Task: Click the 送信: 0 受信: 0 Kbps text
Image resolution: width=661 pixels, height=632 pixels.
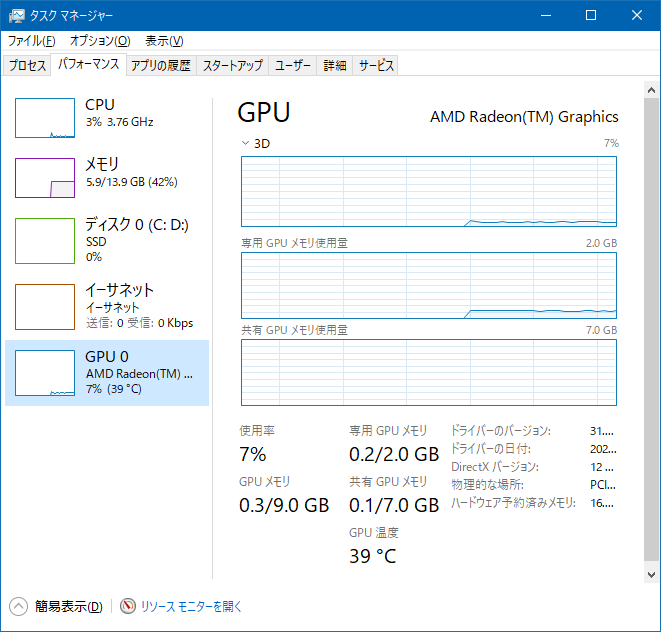Action: click(x=140, y=323)
